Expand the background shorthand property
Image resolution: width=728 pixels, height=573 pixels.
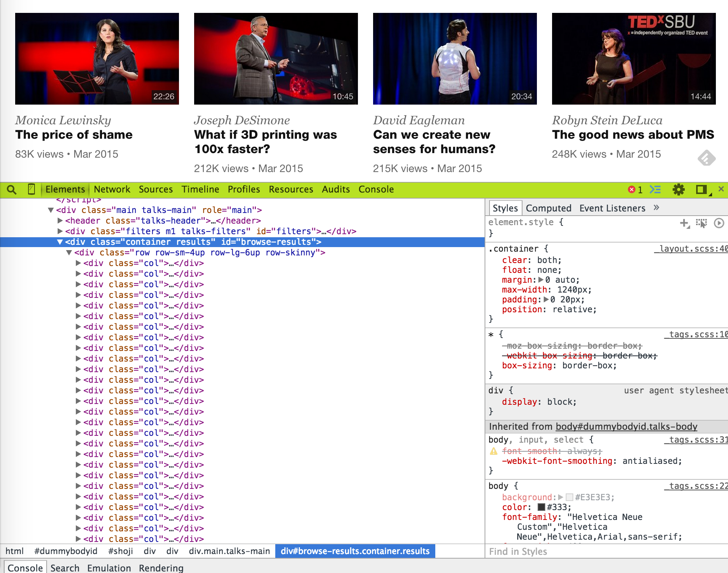(x=560, y=497)
